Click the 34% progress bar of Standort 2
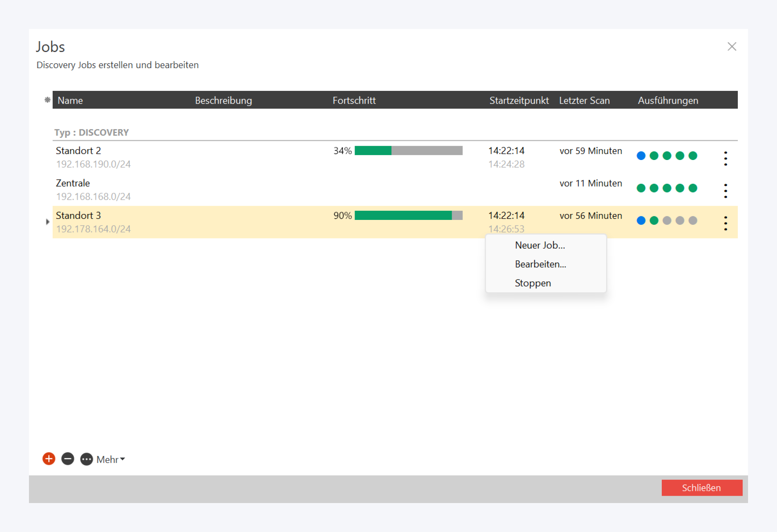The width and height of the screenshot is (777, 532). click(408, 150)
